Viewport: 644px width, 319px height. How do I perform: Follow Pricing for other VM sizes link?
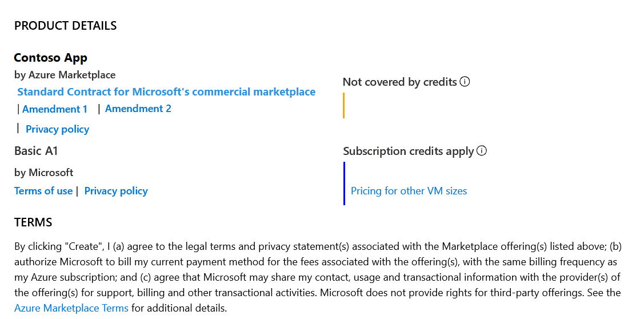[x=409, y=191]
